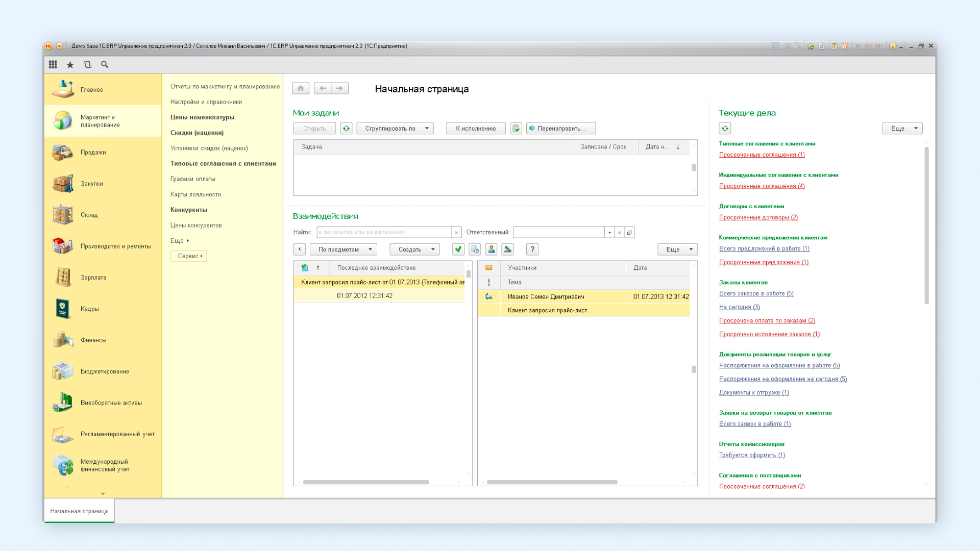The width and height of the screenshot is (980, 551).
Task: Click the subject stamp icon button
Action: pyautogui.click(x=507, y=249)
